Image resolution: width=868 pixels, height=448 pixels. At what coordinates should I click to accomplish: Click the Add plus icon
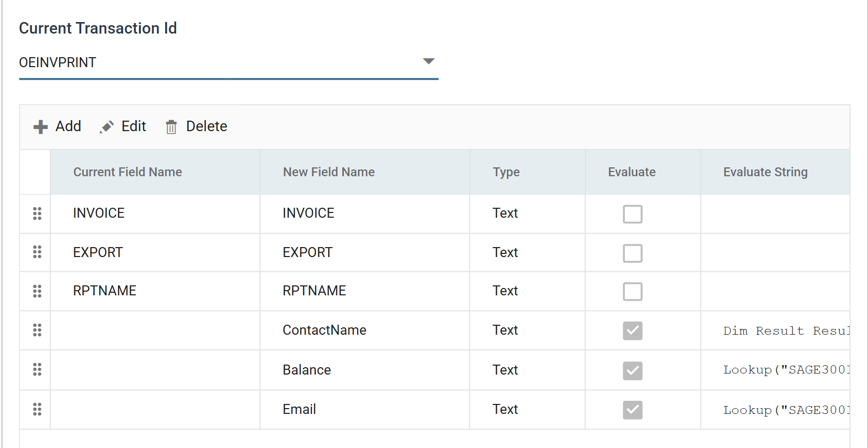40,127
